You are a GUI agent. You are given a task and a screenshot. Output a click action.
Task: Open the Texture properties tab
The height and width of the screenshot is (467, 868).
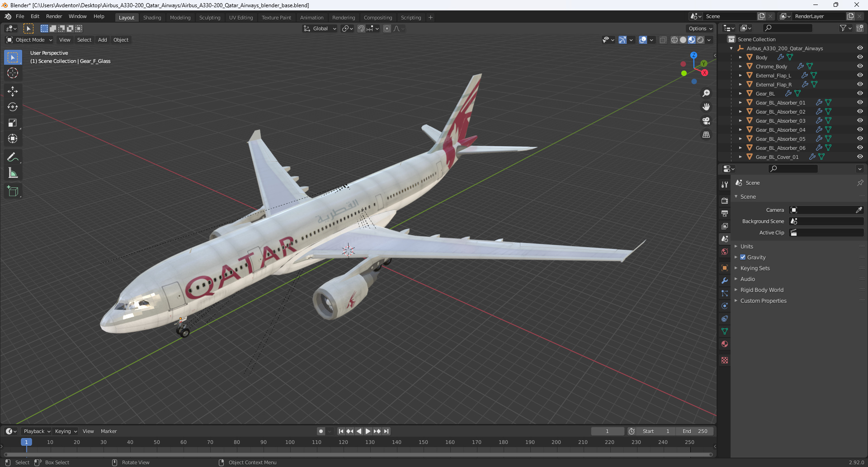725,360
